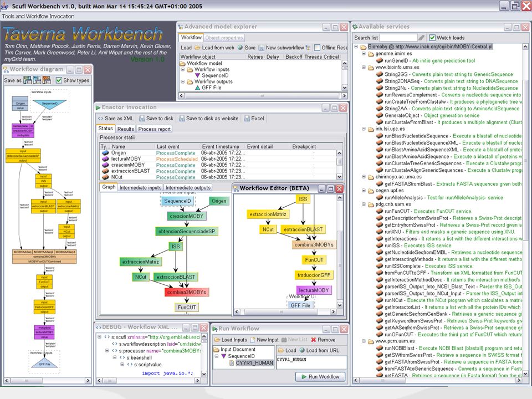This screenshot has height=399, width=532.
Task: Collapse the Workflow outputs tree node
Action: click(182, 81)
